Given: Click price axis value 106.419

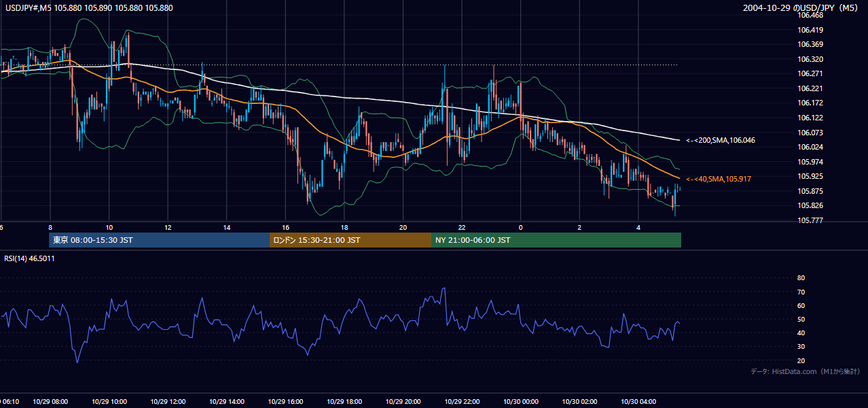Looking at the screenshot, I should pos(810,30).
